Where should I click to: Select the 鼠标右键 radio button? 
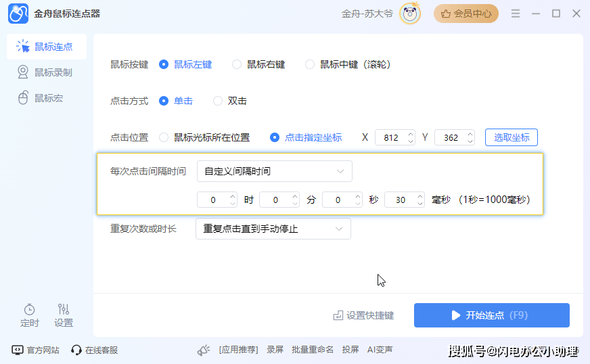click(x=237, y=65)
